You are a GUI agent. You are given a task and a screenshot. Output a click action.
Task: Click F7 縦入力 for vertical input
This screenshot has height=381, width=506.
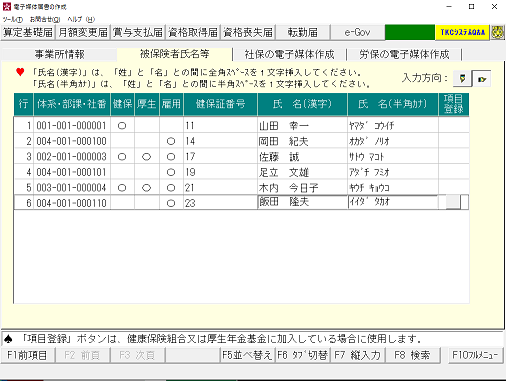click(357, 355)
